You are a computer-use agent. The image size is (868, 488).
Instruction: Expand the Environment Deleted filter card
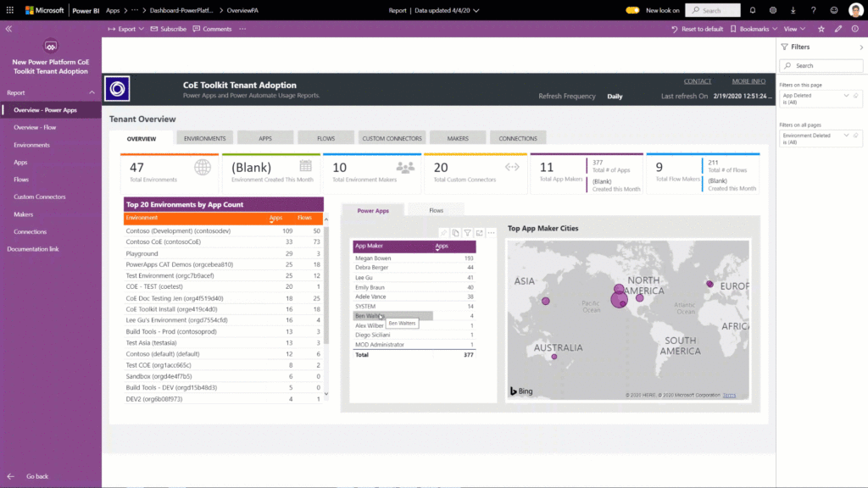click(x=846, y=136)
